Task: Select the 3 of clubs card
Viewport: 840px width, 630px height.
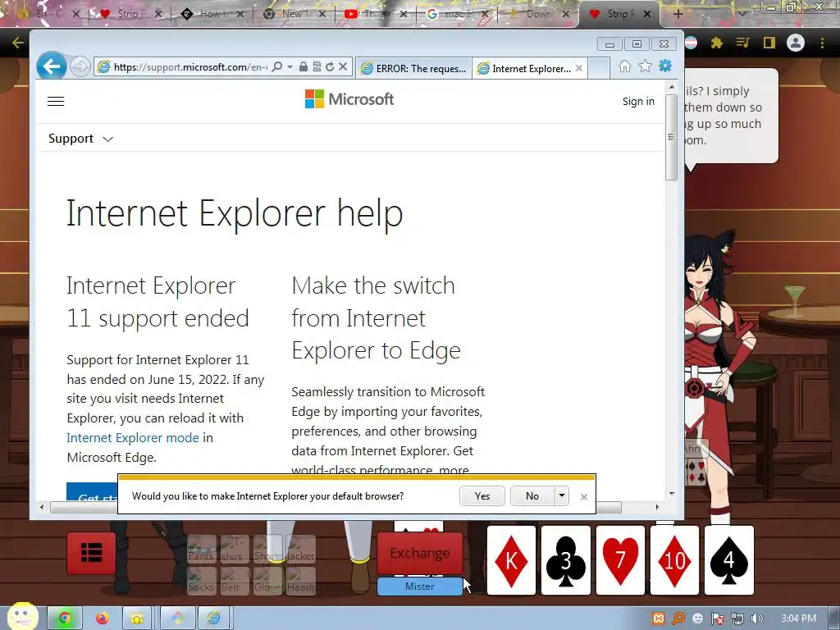Action: pyautogui.click(x=566, y=560)
